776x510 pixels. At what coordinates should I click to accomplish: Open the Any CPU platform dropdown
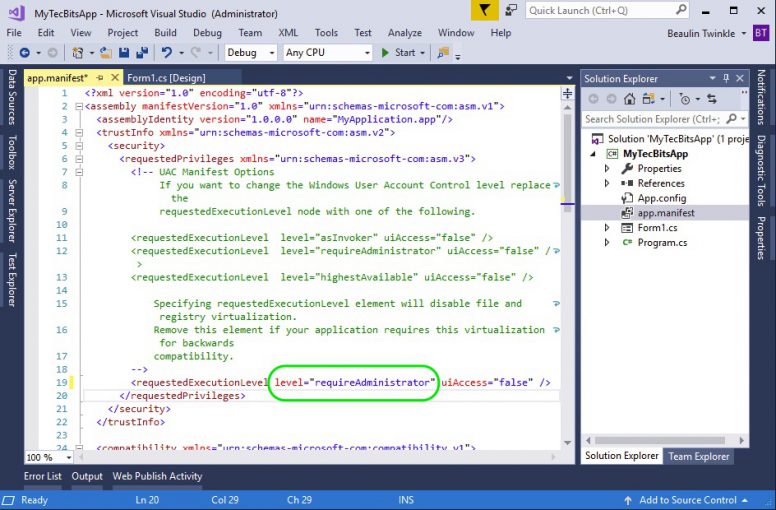pyautogui.click(x=328, y=52)
